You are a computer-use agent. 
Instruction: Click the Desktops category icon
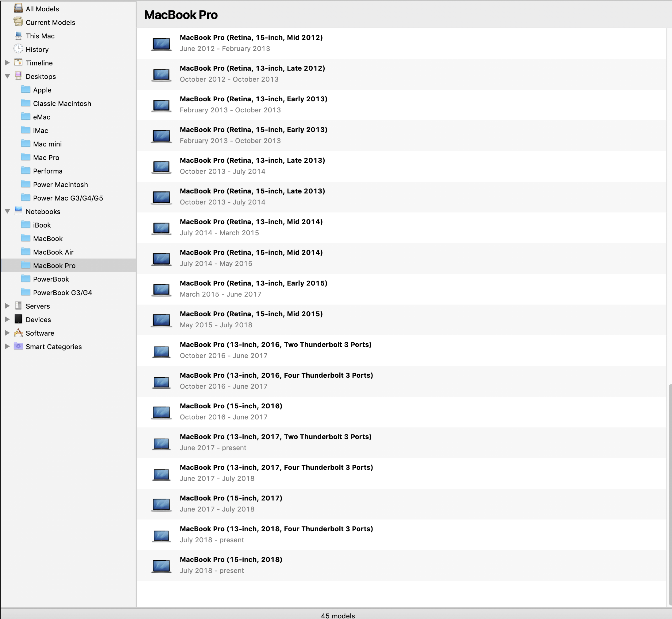18,76
